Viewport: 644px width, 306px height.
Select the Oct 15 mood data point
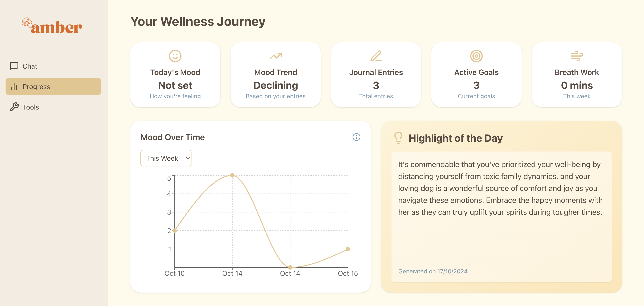pos(348,249)
